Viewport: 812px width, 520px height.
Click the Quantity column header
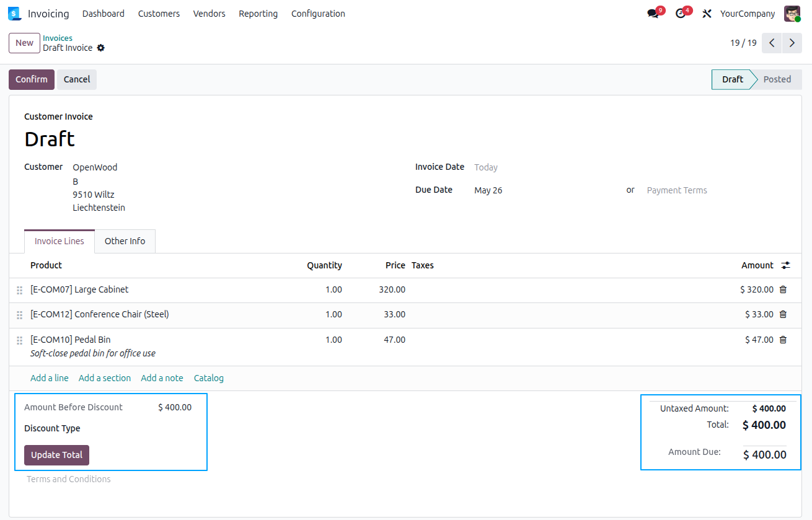324,265
